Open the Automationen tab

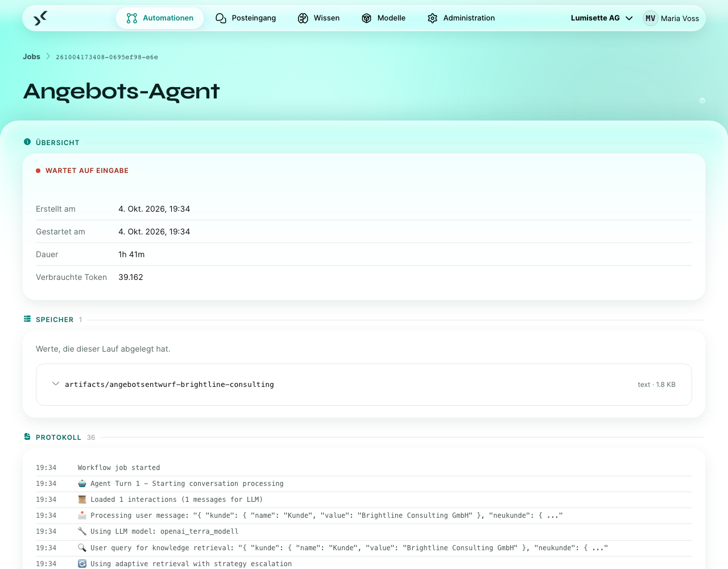[x=160, y=18]
